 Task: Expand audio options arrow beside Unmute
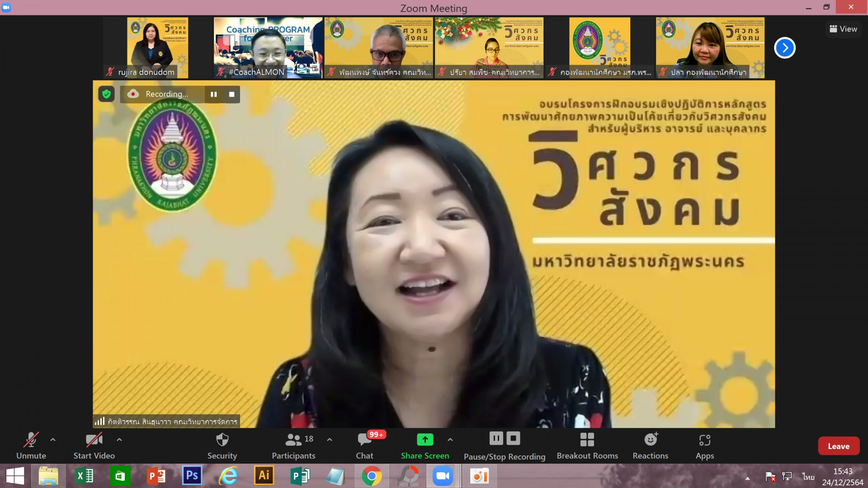pos(53,439)
